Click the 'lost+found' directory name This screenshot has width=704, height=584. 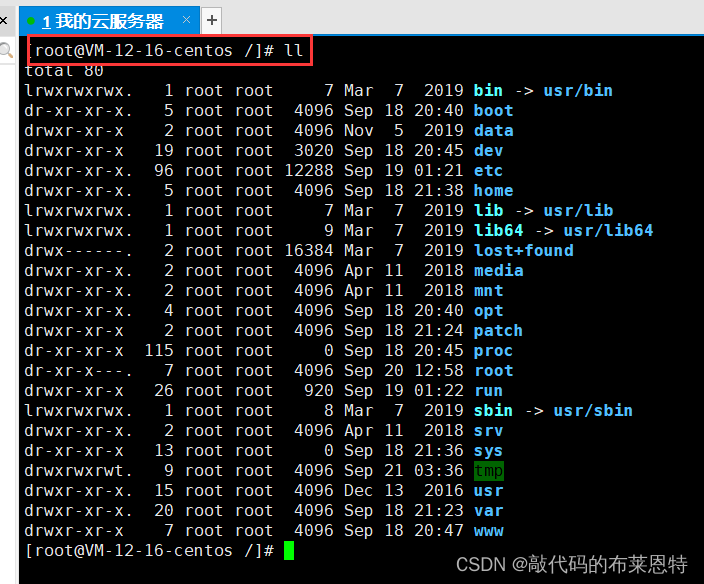coord(524,250)
